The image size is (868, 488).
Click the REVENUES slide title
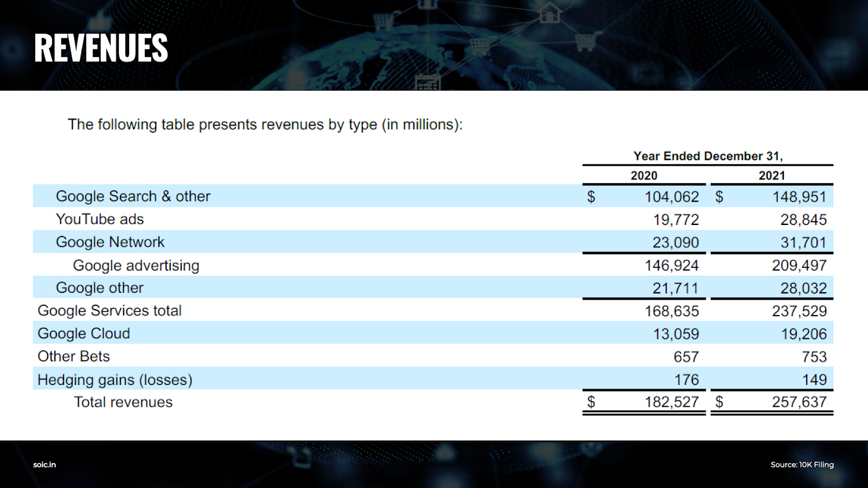click(x=101, y=48)
